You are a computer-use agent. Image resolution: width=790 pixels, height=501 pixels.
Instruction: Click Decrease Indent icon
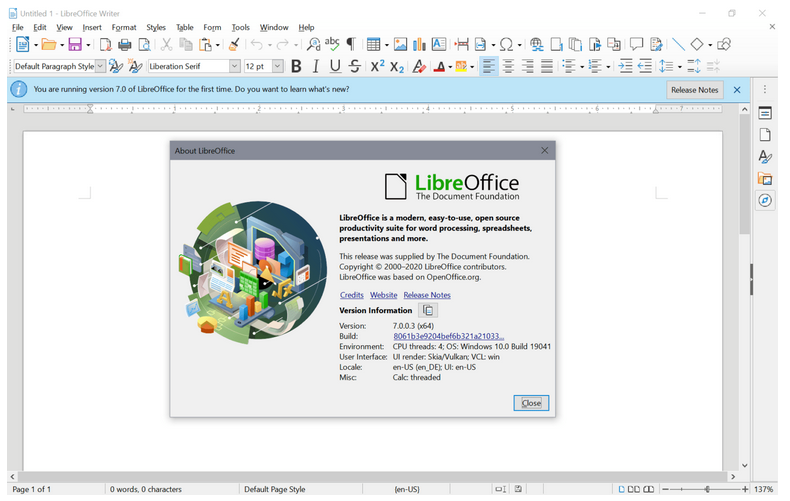645,66
